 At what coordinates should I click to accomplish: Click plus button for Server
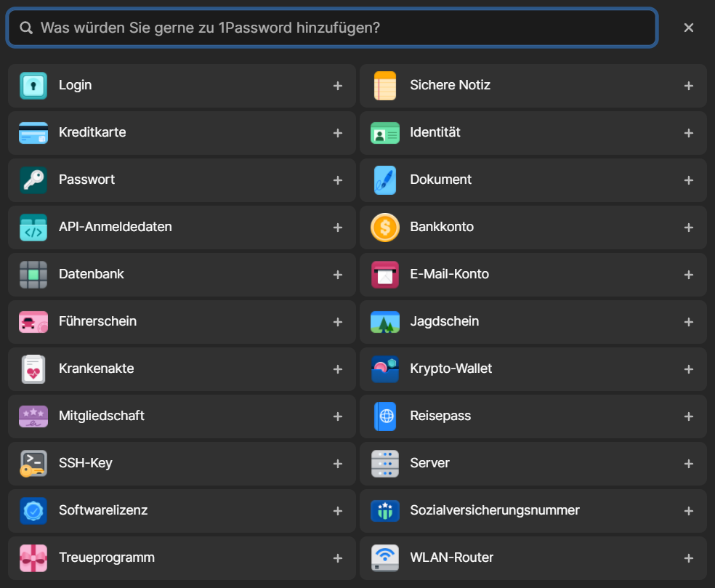click(x=688, y=464)
